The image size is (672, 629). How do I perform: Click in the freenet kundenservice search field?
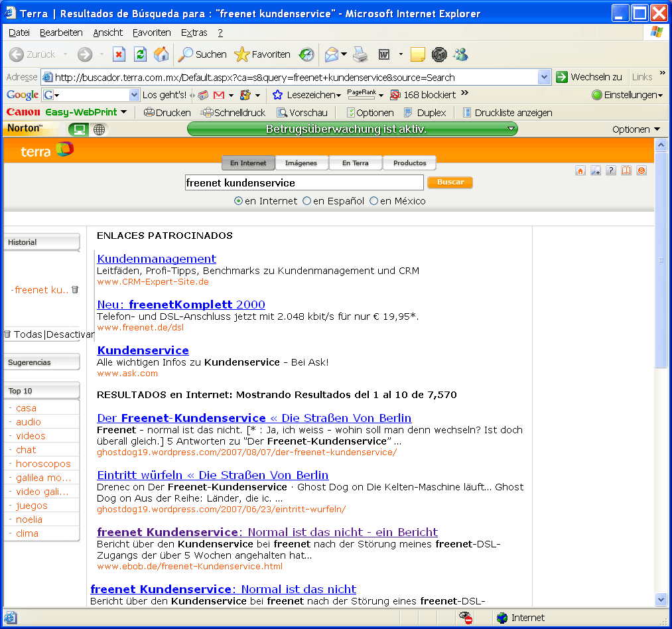pos(304,182)
